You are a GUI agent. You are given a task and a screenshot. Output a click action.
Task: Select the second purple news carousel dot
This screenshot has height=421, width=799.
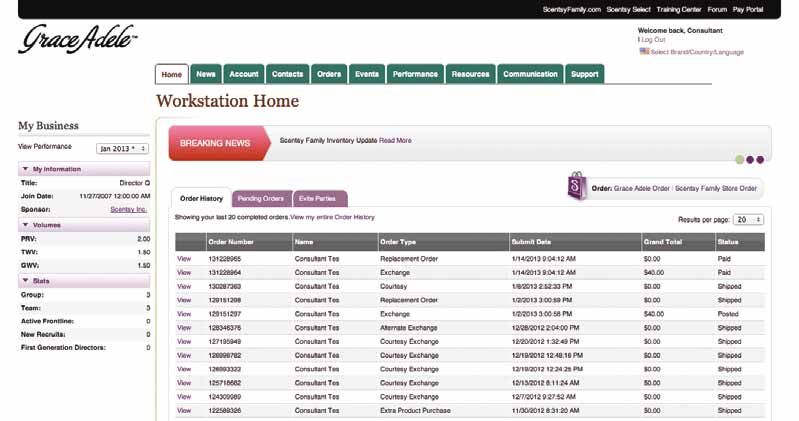pos(750,160)
